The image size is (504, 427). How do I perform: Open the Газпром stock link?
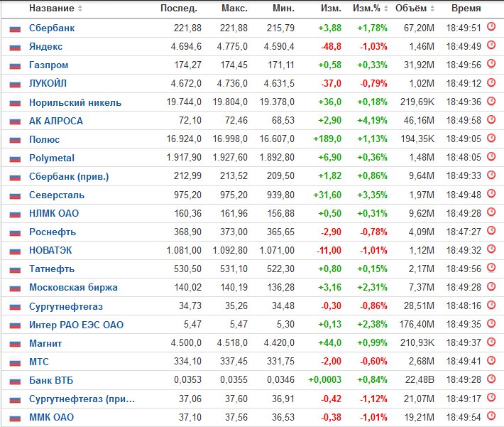point(48,65)
